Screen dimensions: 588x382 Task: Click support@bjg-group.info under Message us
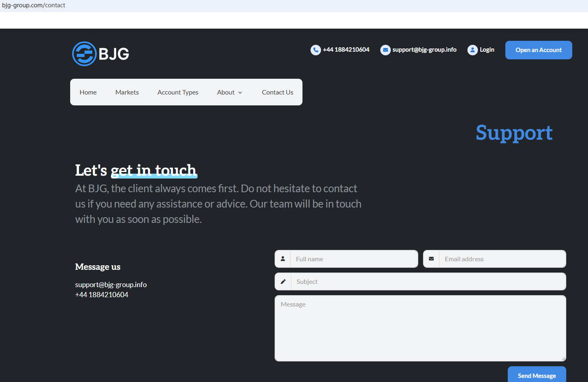[111, 285]
